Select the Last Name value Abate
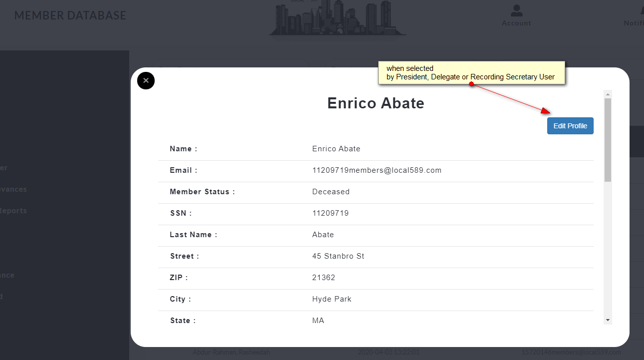This screenshot has width=644, height=360. [323, 235]
